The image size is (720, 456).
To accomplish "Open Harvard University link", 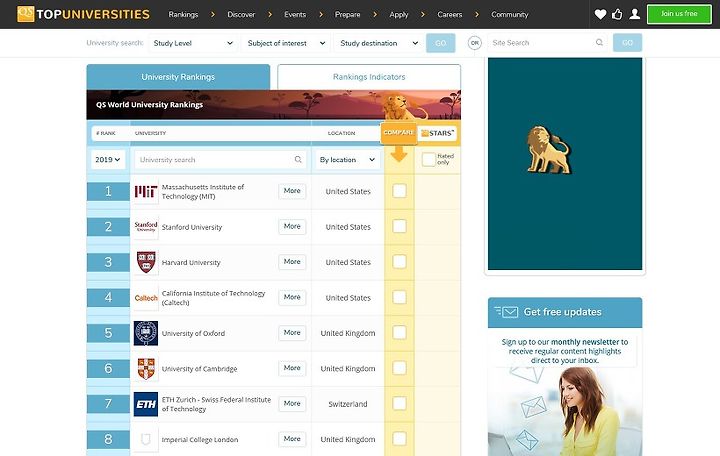I will tap(191, 262).
